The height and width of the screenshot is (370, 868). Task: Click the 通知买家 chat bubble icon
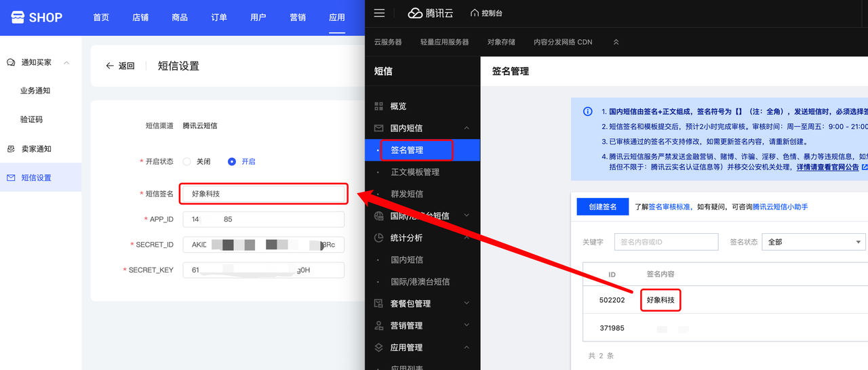[11, 62]
